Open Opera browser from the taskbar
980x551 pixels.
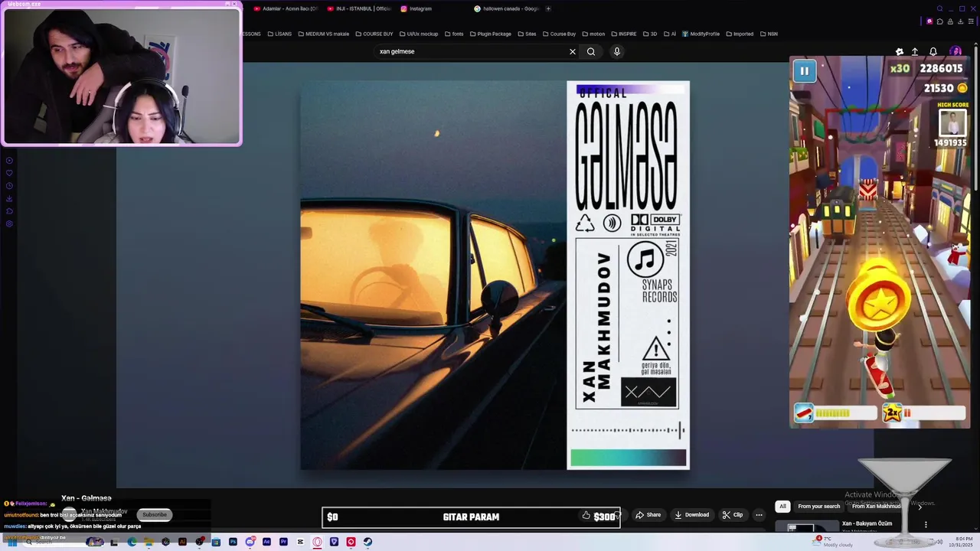[317, 542]
